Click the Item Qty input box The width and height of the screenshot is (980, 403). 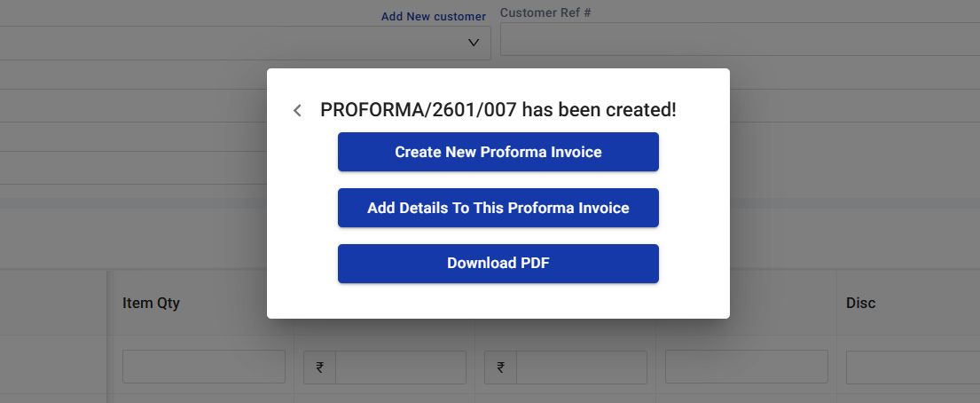click(204, 367)
